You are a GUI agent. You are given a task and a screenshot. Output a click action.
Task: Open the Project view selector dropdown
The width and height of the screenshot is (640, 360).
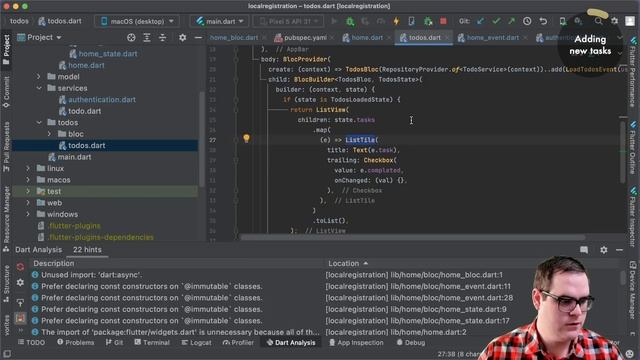click(40, 38)
